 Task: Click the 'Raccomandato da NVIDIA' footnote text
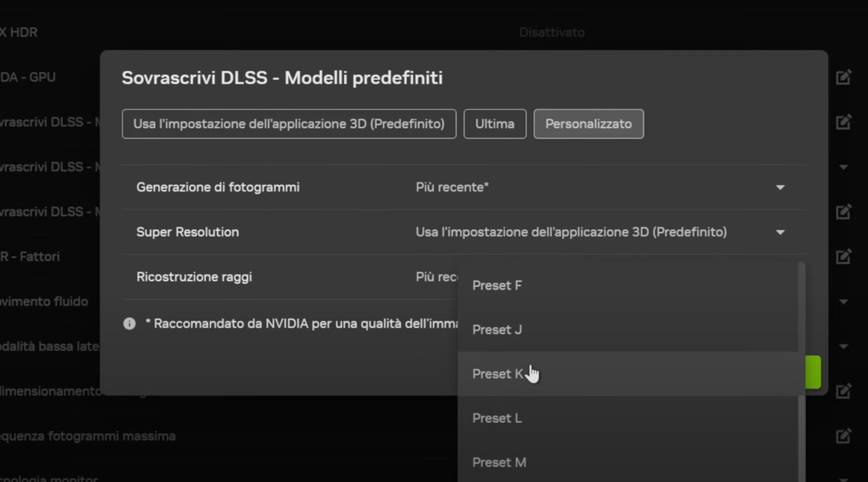(x=302, y=323)
